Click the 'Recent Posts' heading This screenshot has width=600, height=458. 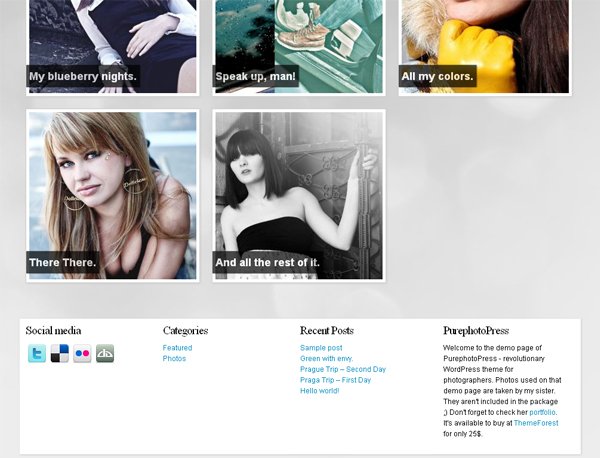(x=326, y=331)
